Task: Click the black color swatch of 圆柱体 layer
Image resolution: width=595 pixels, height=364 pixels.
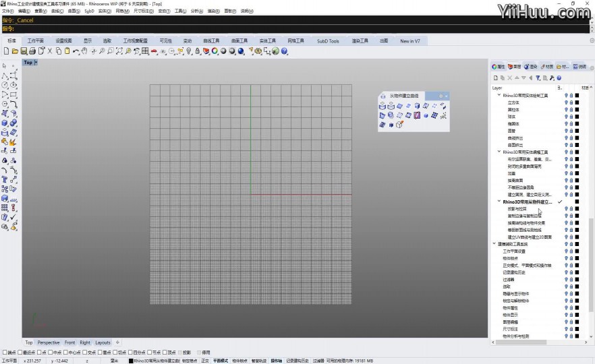Action: pos(577,110)
